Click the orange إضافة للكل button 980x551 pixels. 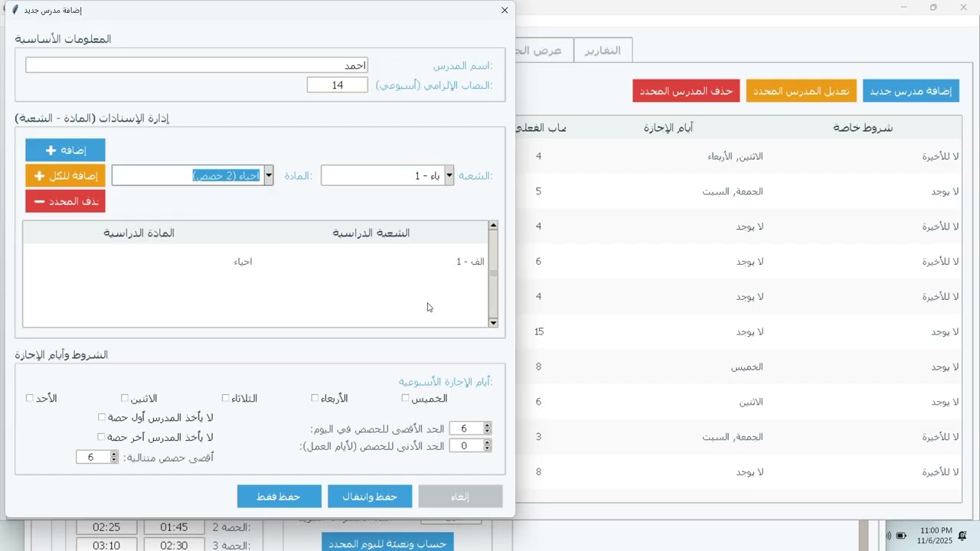65,175
